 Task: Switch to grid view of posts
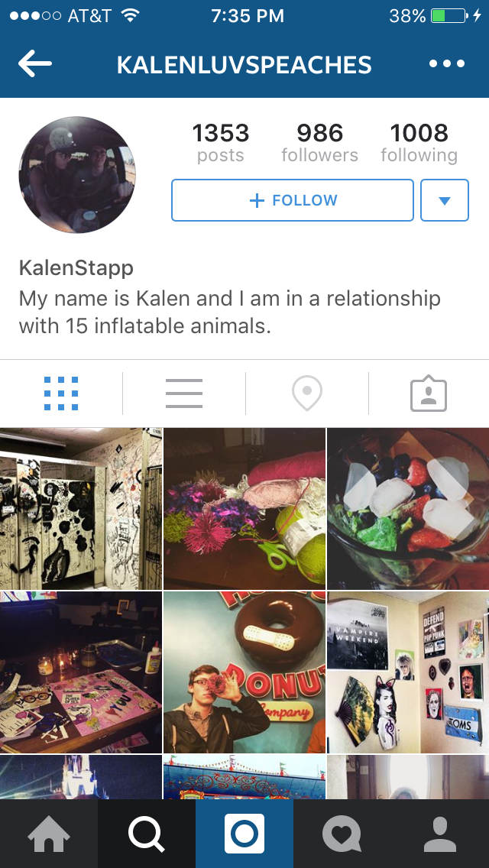[61, 394]
